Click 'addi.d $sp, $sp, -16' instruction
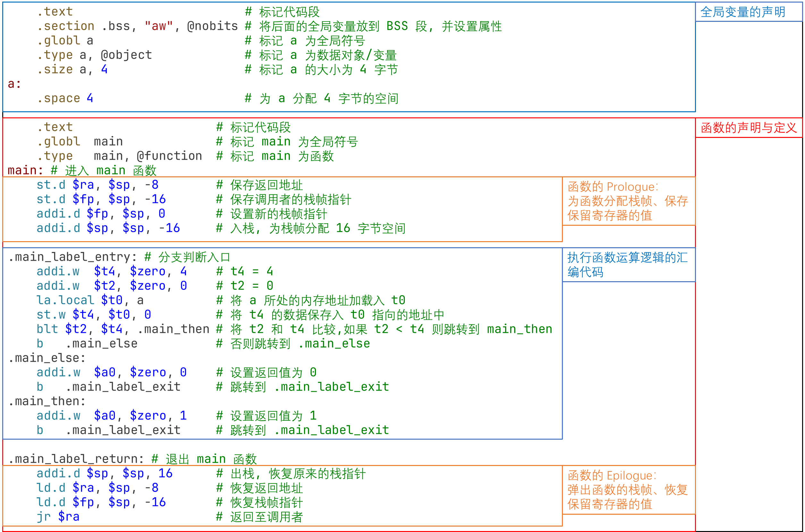805x532 pixels. [108, 228]
